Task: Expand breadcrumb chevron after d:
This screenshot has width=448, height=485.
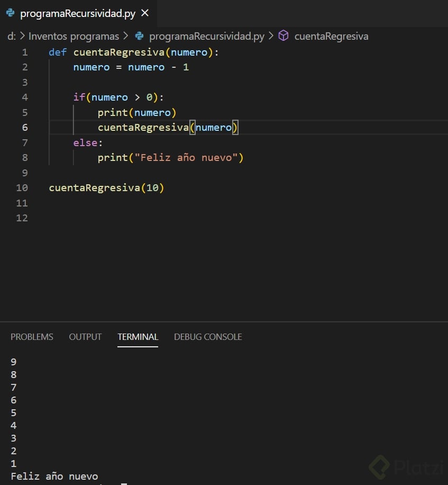Action: tap(22, 36)
